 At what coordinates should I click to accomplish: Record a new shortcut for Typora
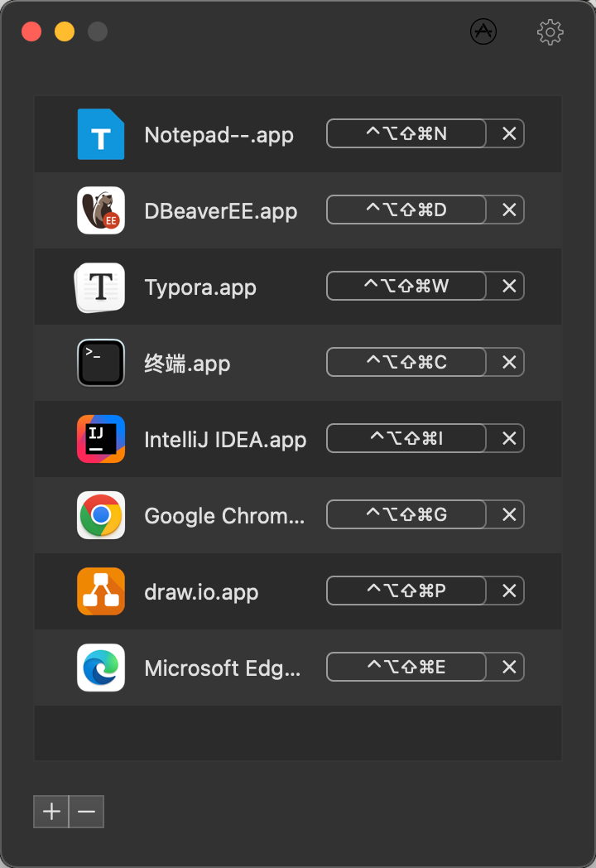(406, 286)
